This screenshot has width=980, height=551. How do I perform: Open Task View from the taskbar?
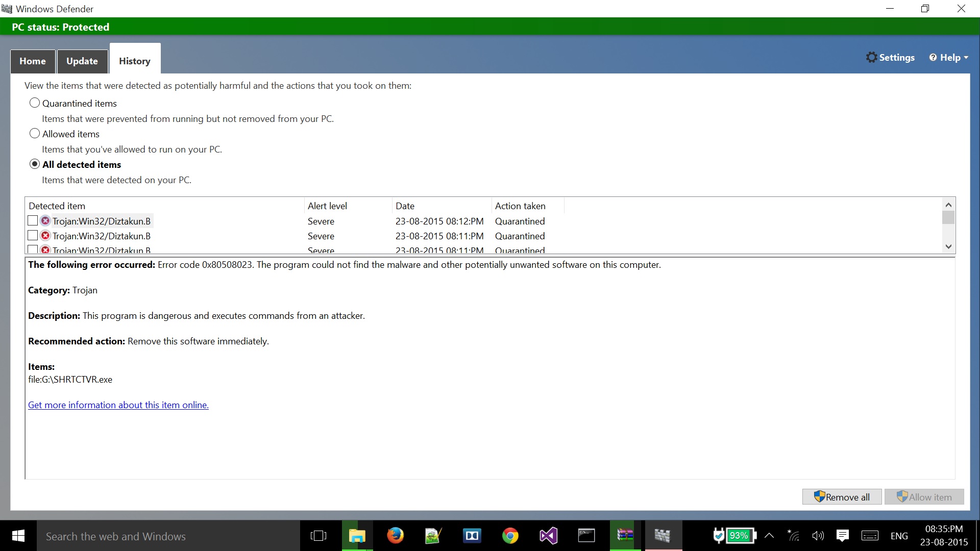[318, 536]
